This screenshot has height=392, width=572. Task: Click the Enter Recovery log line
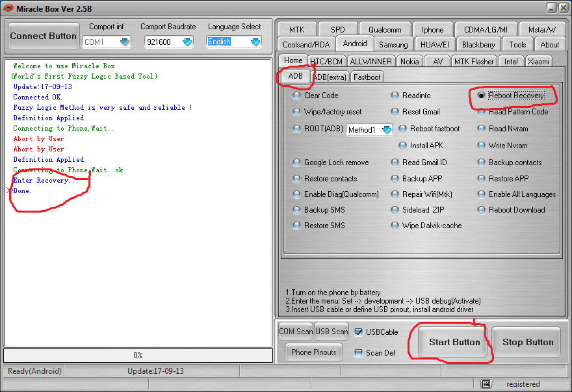point(45,180)
